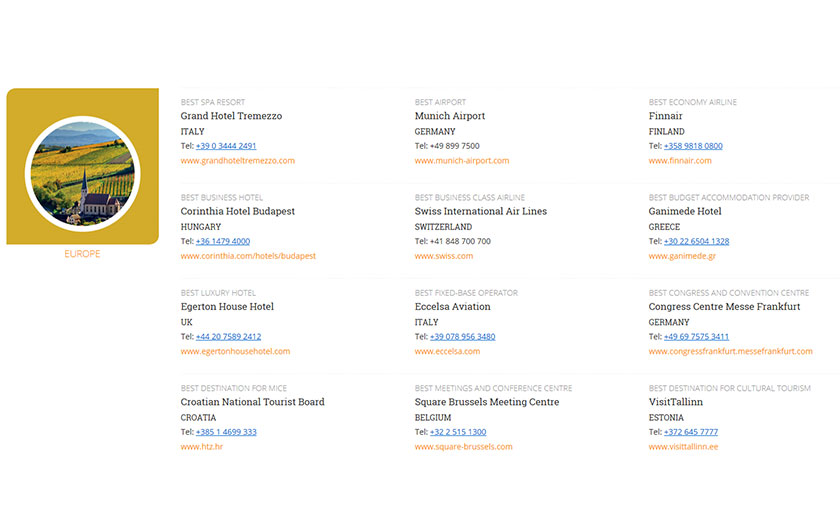Visit the www.swiss.com link
840x525 pixels.
444,256
